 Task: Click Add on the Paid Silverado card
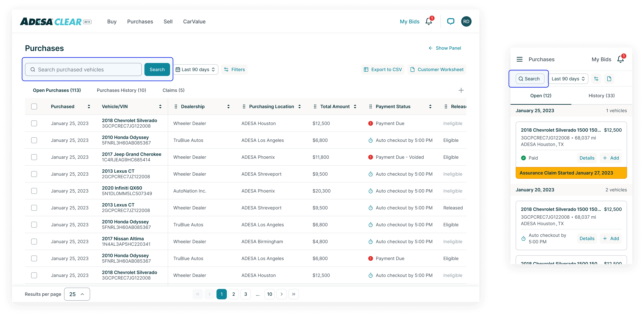point(611,158)
